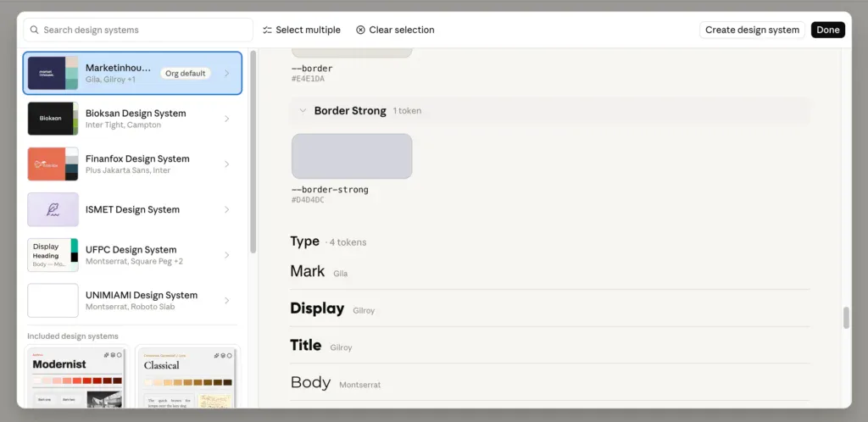Click the --border color swatch

[x=352, y=53]
